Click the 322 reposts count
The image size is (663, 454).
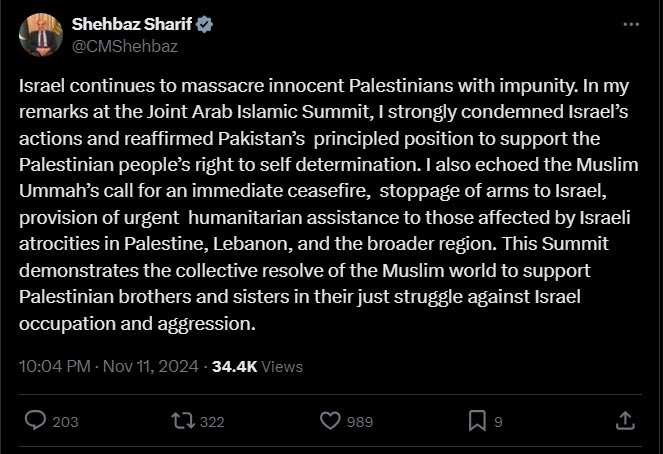[212, 422]
